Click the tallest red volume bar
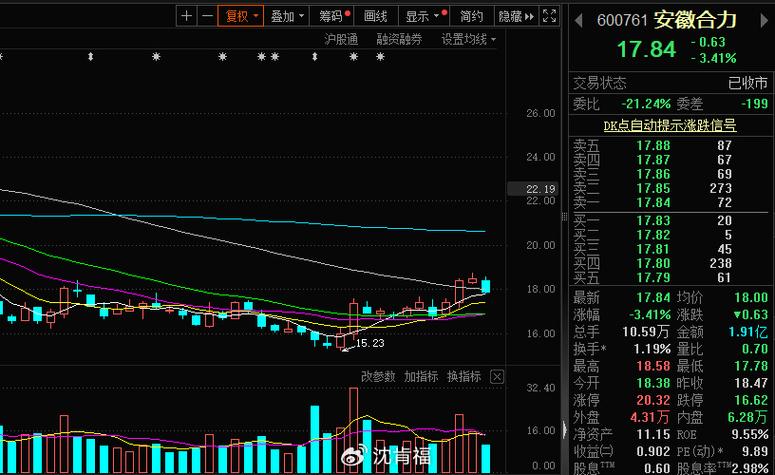The image size is (775, 475). click(x=353, y=428)
